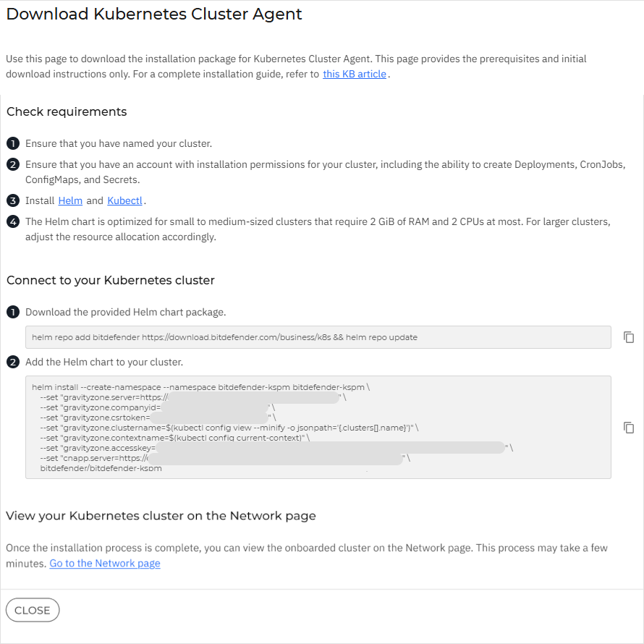Click step 1 badge under Connect section
Screen dimensions: 644x644
(12, 312)
